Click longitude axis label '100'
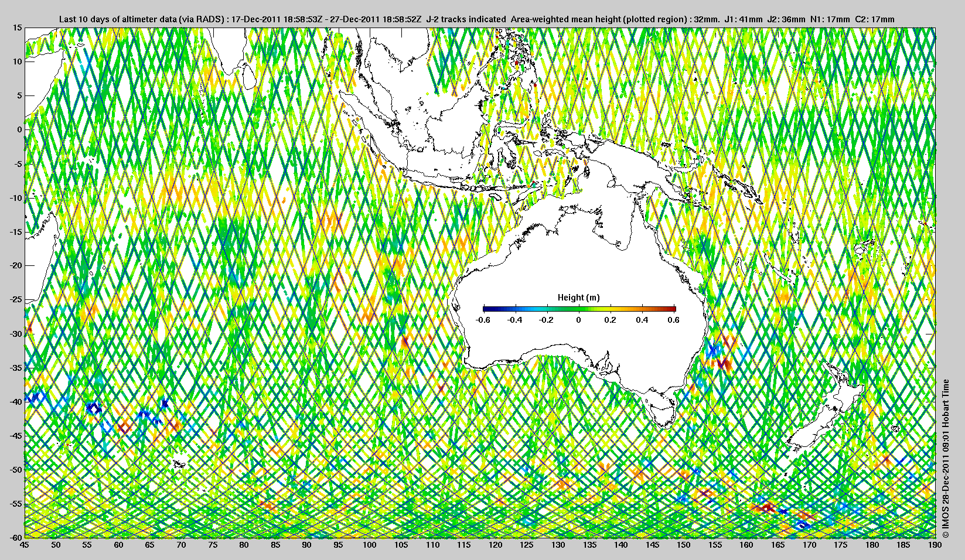The height and width of the screenshot is (560, 965). point(369,545)
